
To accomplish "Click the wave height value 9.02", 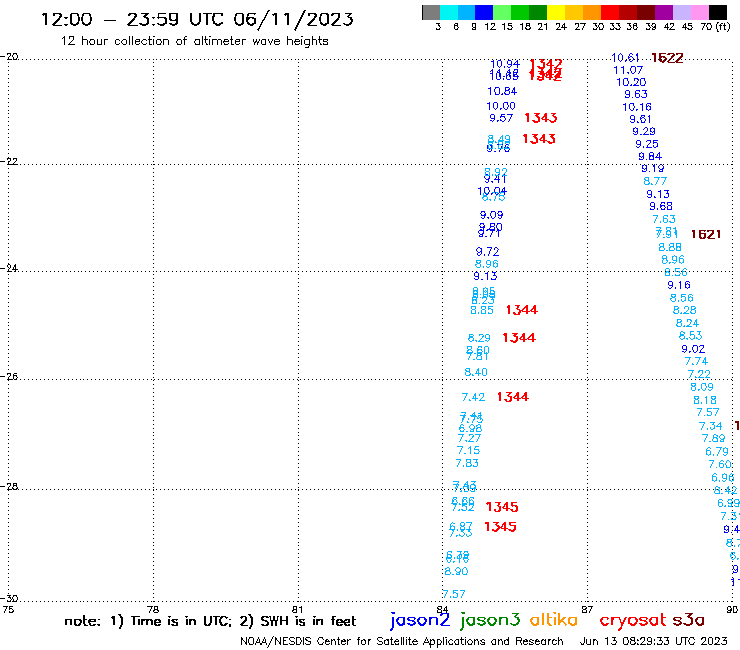I will 693,349.
